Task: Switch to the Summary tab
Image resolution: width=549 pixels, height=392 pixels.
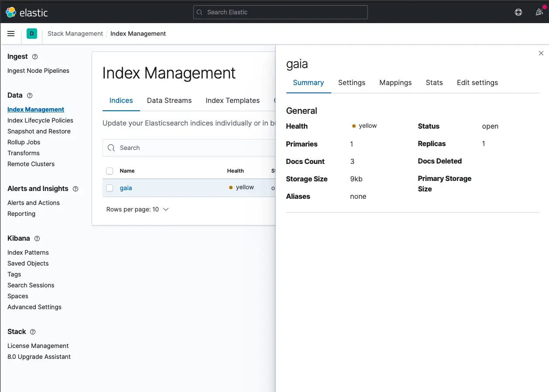Action: [x=309, y=83]
